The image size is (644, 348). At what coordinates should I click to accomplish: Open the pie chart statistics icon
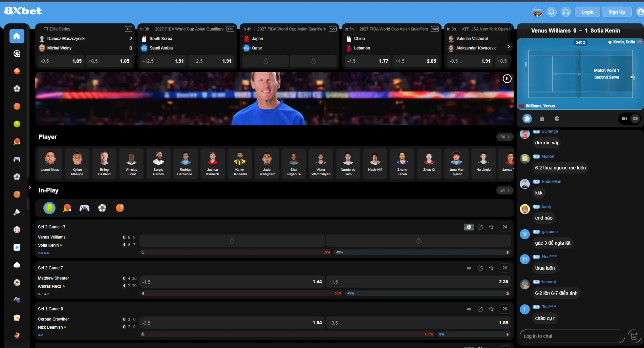pos(557,119)
